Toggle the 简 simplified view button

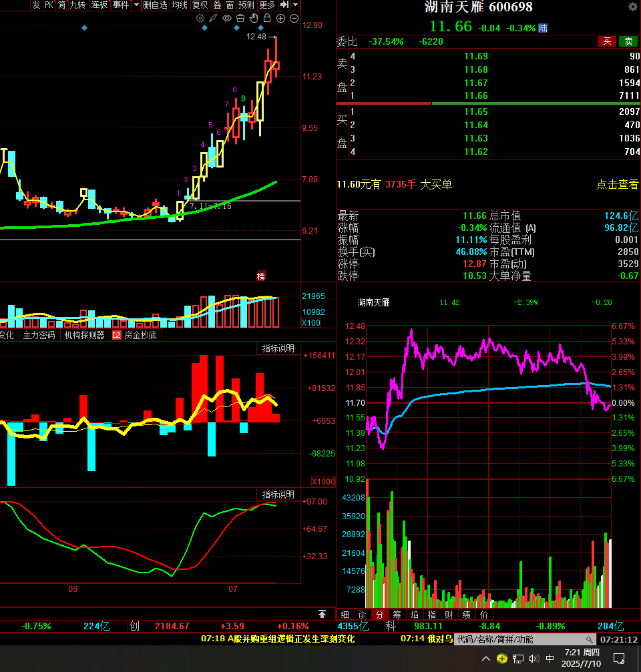[x=61, y=5]
